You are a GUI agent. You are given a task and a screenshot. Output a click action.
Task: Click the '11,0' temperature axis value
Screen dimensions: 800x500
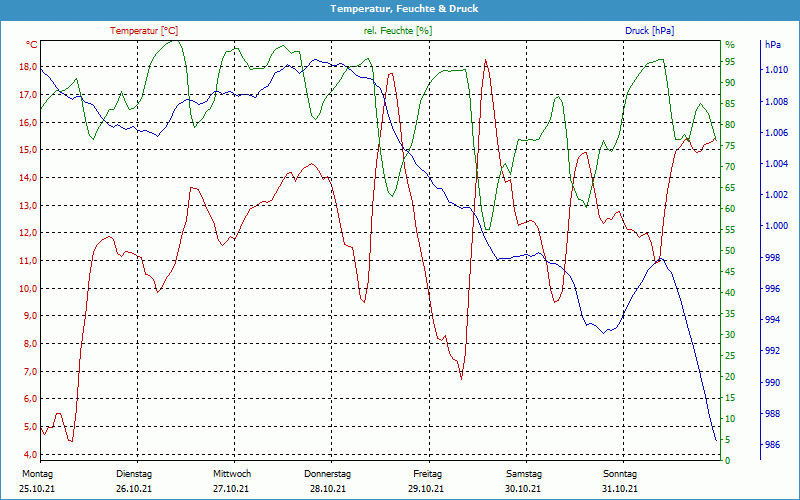(x=28, y=261)
